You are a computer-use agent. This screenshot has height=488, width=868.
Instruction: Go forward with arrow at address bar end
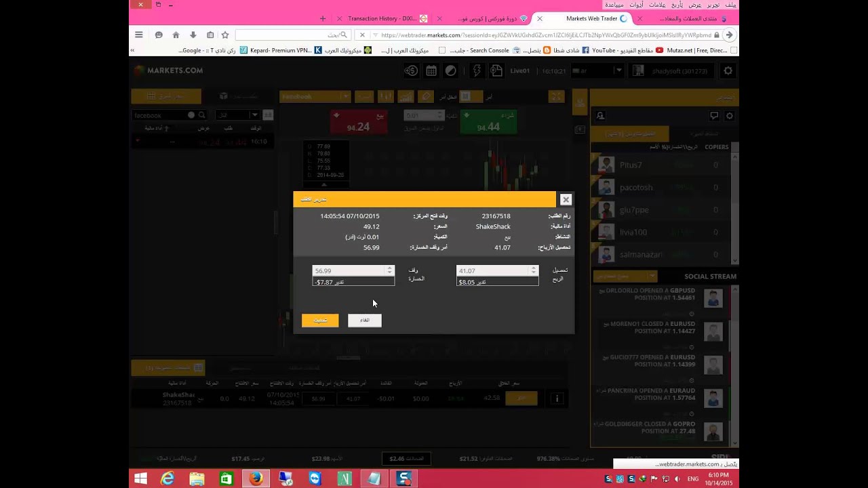click(x=730, y=35)
